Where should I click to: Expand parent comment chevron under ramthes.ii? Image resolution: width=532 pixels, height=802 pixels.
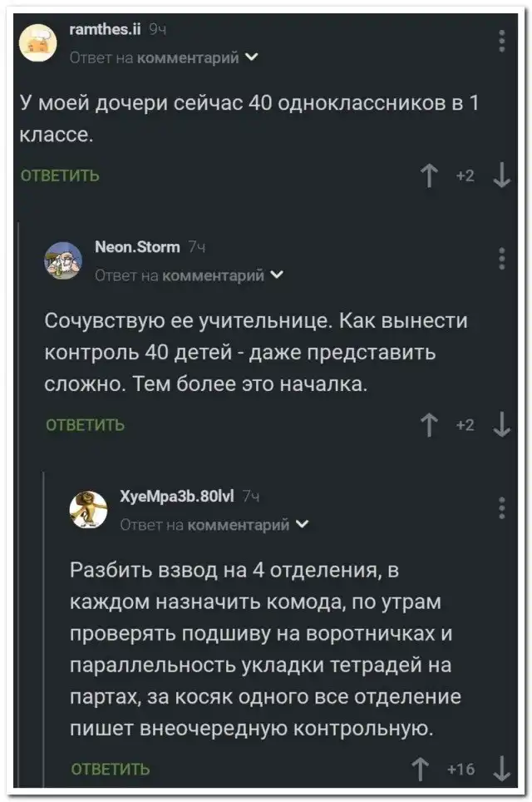pos(253,57)
